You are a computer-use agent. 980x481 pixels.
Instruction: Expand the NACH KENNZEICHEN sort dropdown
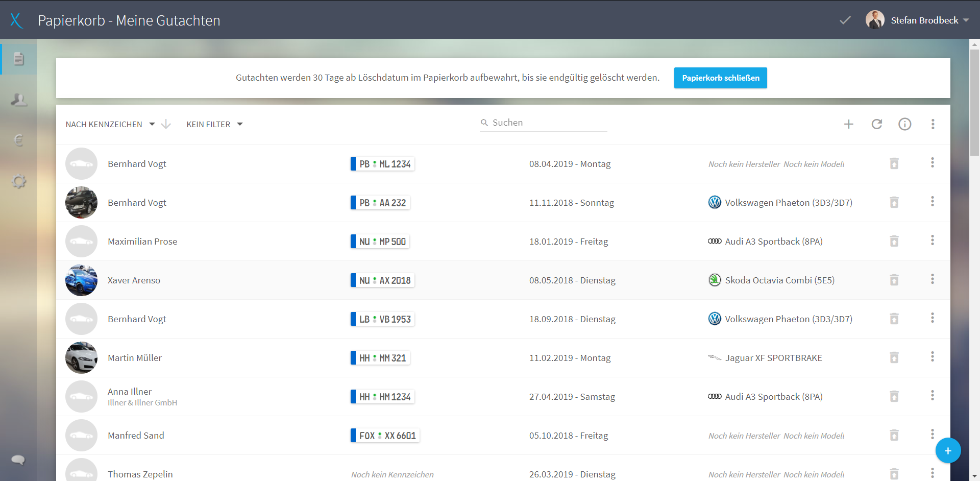point(110,124)
